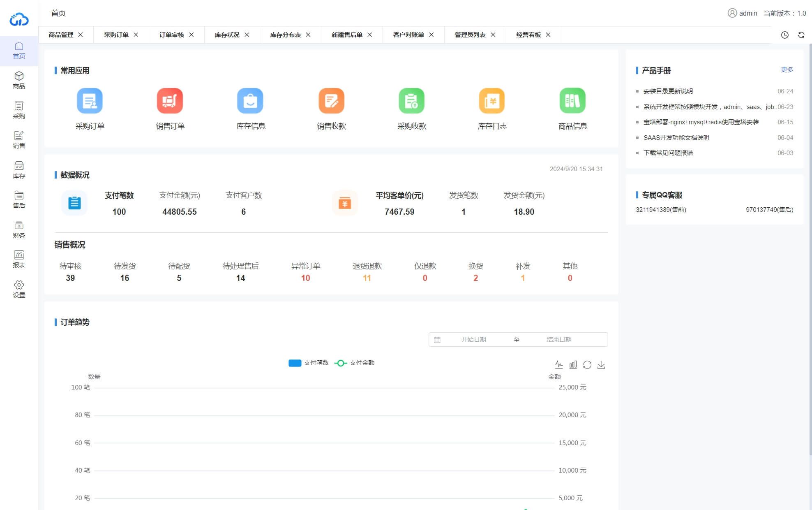Open the 售后 sidebar section
This screenshot has height=510, width=812.
(x=19, y=200)
